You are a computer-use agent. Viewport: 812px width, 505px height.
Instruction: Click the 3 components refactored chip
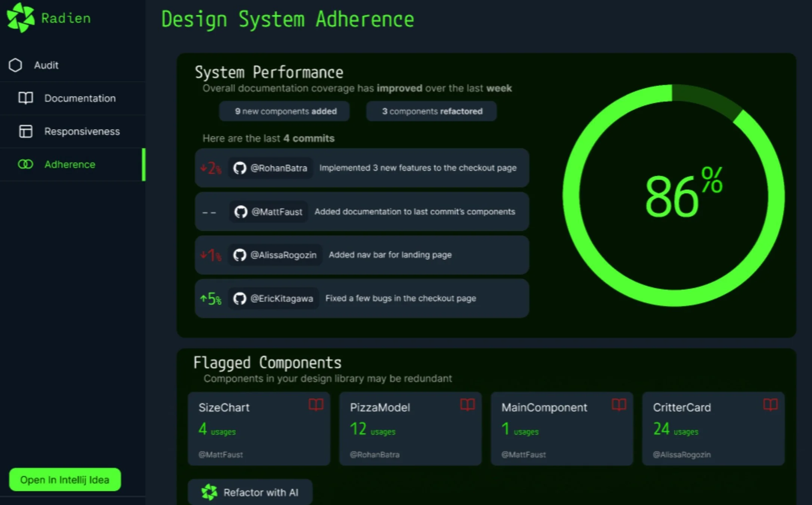(432, 111)
